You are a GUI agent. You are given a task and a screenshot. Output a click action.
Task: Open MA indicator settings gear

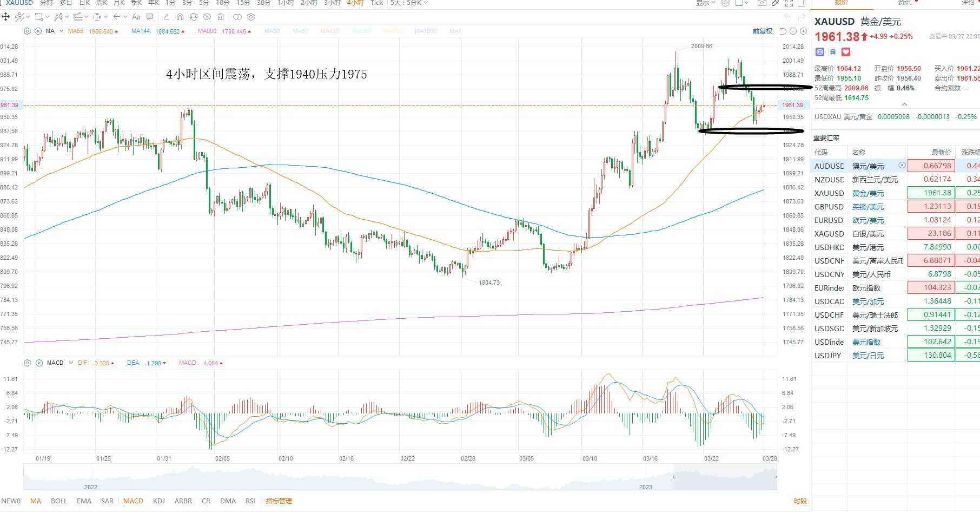[28, 31]
